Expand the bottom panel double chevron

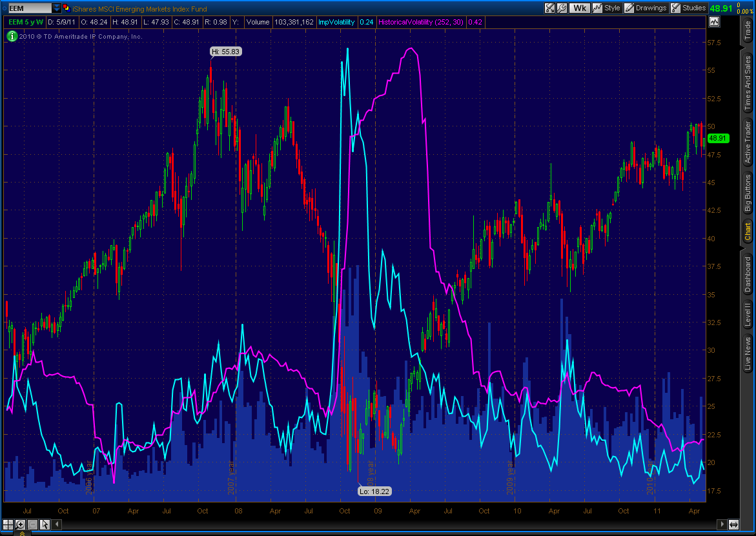coord(23,533)
